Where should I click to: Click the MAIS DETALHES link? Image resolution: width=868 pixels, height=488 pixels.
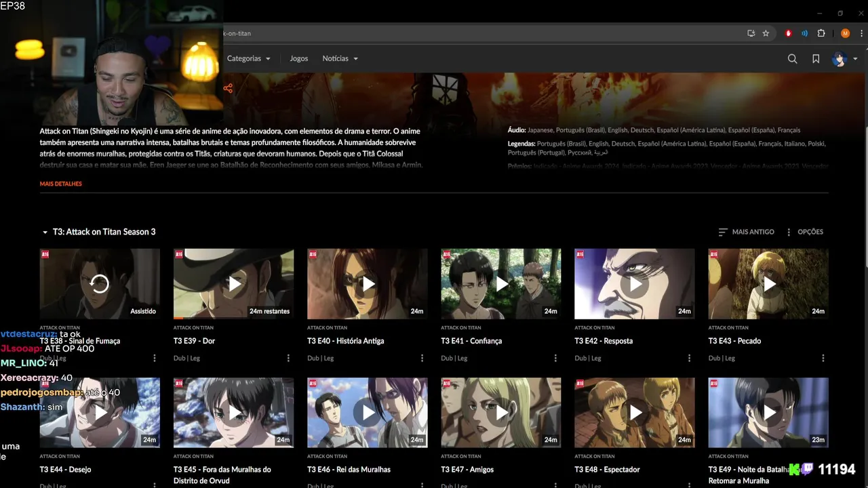coord(61,184)
